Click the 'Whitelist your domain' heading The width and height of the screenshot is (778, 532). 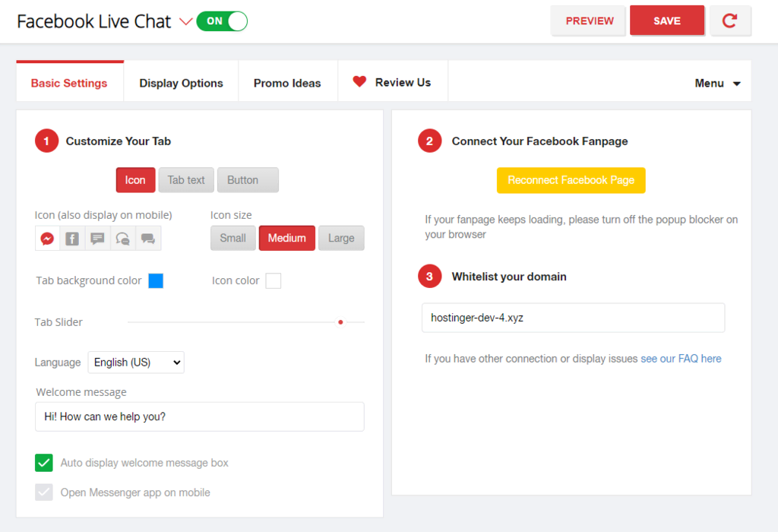[509, 277]
